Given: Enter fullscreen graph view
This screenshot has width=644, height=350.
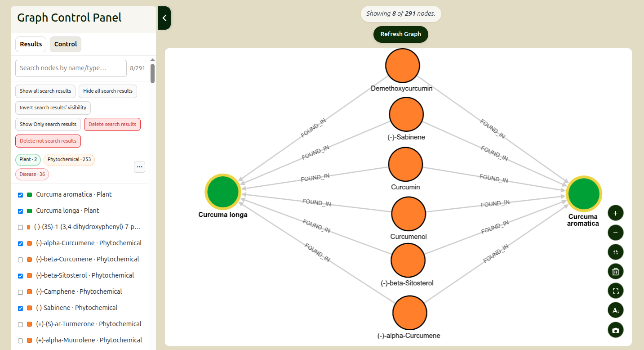Looking at the screenshot, I should pyautogui.click(x=615, y=291).
